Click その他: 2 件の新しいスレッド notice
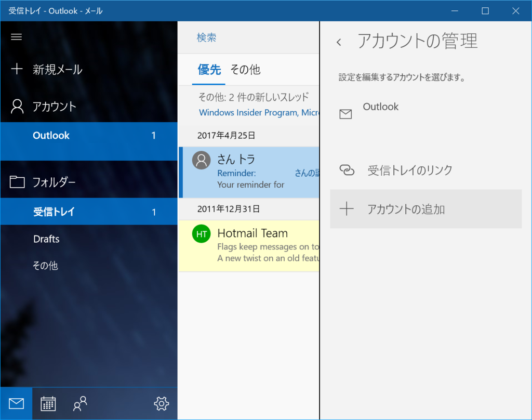The height and width of the screenshot is (420, 532). [x=254, y=97]
